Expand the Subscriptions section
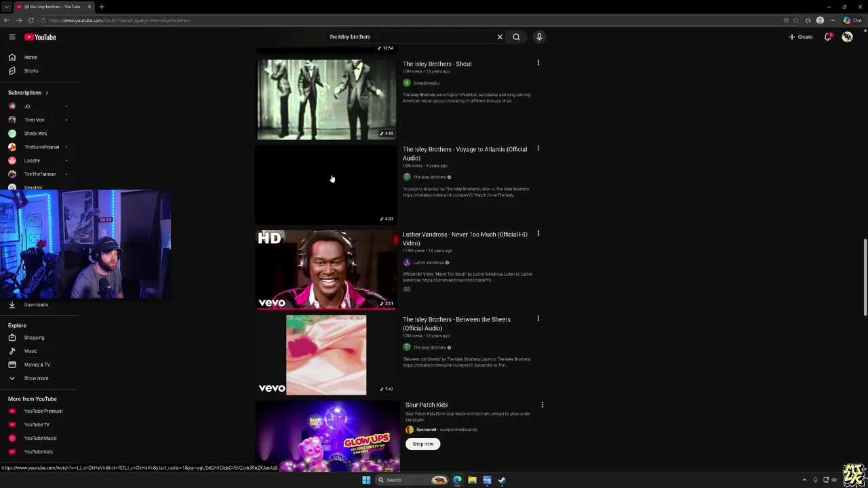Viewport: 868px width, 488px height. [x=28, y=93]
